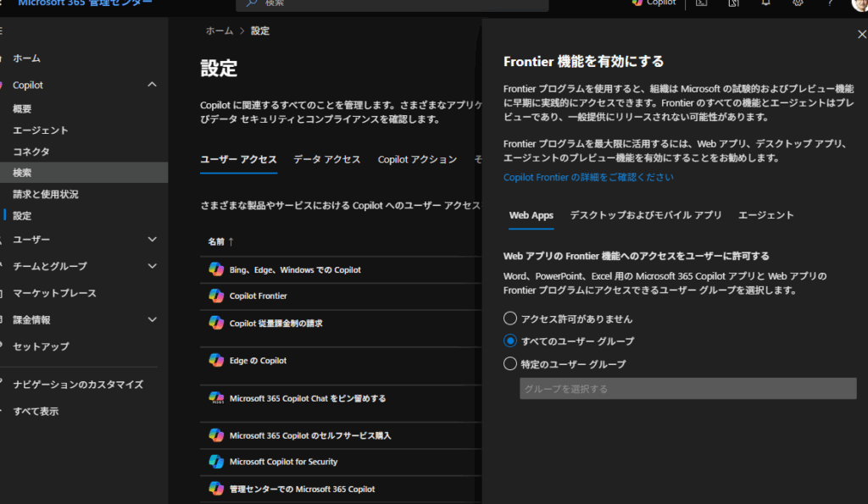Image resolution: width=868 pixels, height=504 pixels.
Task: Open the settings gear in top bar
Action: point(797,4)
